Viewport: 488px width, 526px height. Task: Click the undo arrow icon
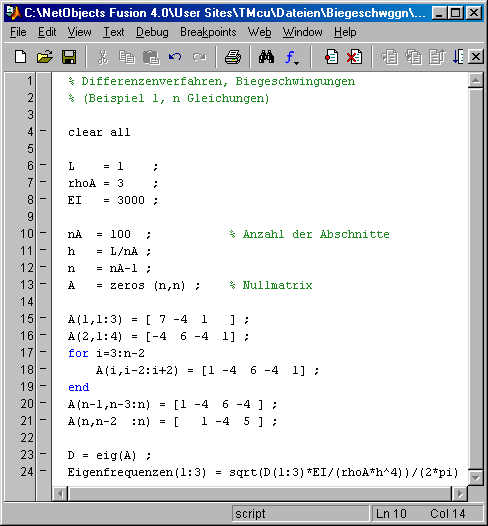tap(175, 57)
